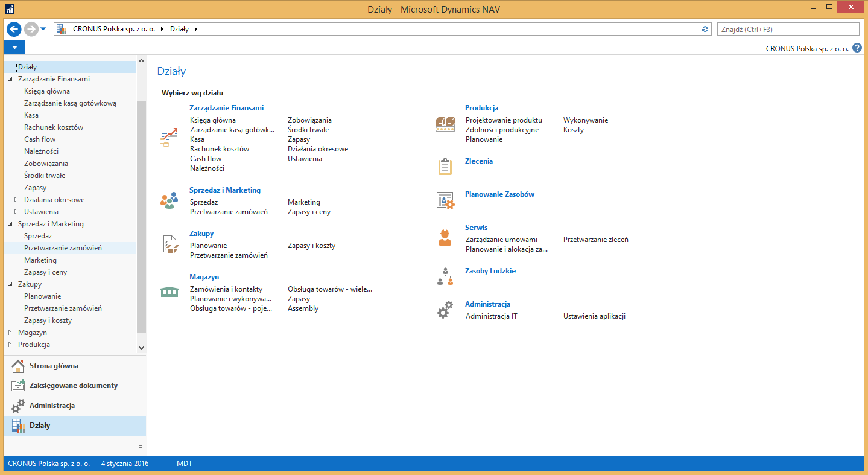Select Środki trwałe in the navigation tree

[45, 176]
